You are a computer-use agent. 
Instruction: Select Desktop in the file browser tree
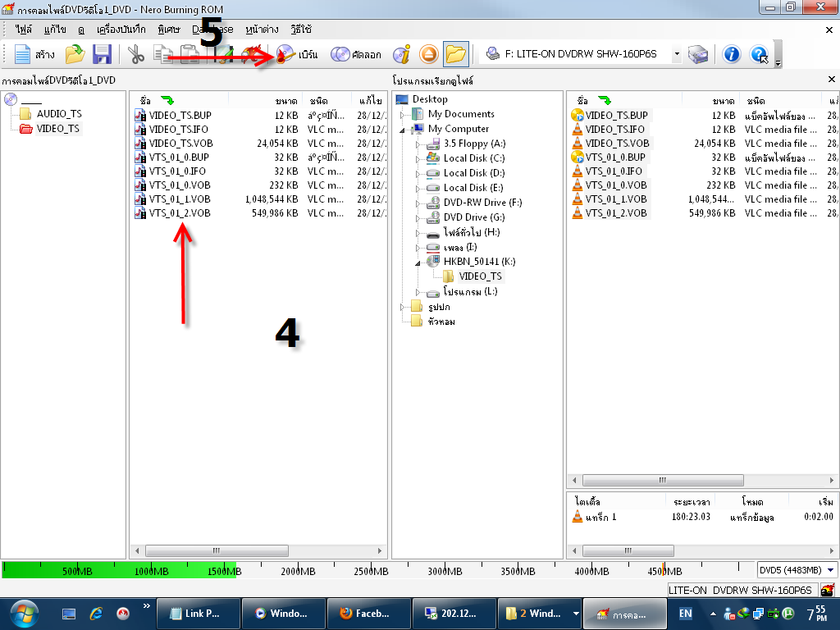click(430, 99)
